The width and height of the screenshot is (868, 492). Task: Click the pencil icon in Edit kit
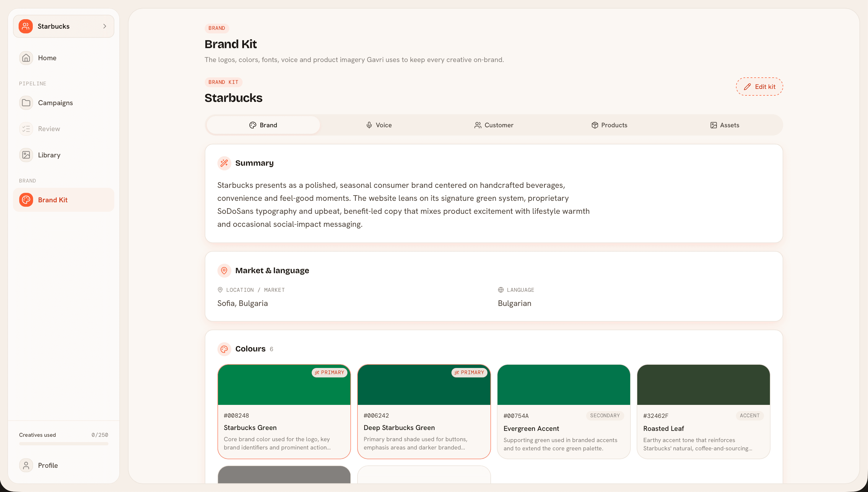point(747,87)
